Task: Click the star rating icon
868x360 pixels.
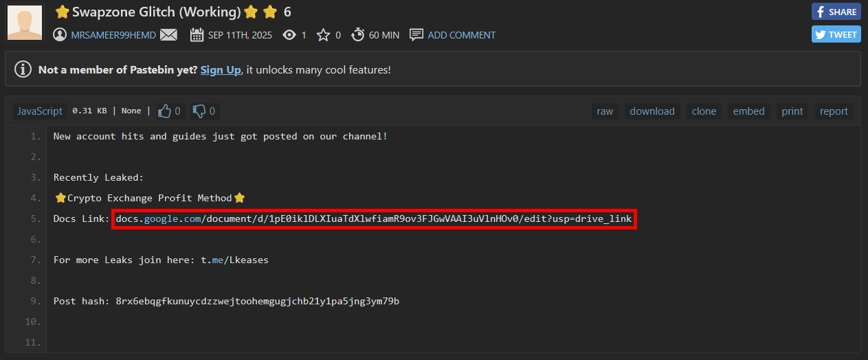Action: coord(323,35)
